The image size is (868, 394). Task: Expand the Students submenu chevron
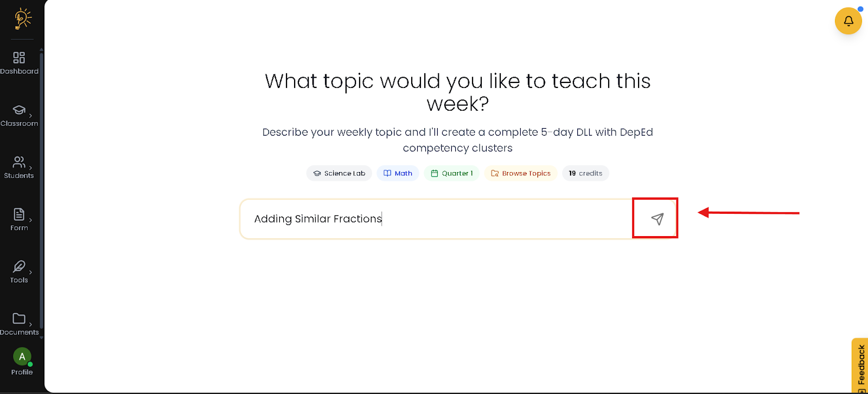pos(30,168)
